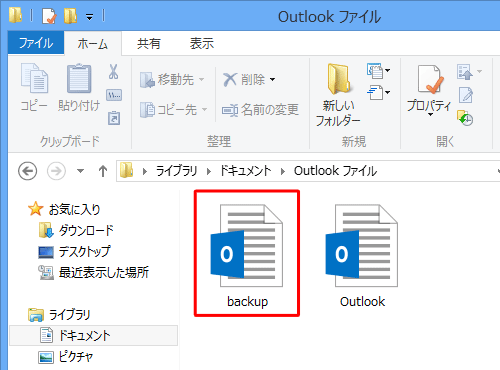Expand the arrow after ドキュメント breadcrumb
The image size is (500, 370).
tap(283, 171)
